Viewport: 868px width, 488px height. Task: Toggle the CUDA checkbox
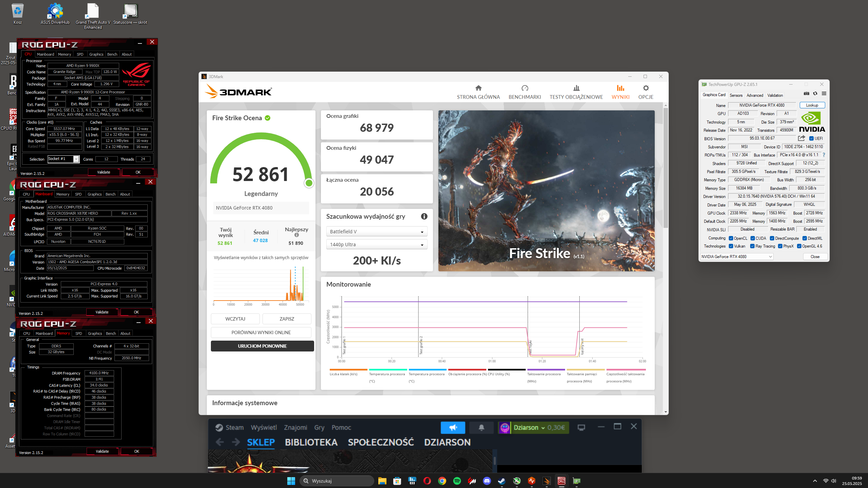click(x=753, y=238)
